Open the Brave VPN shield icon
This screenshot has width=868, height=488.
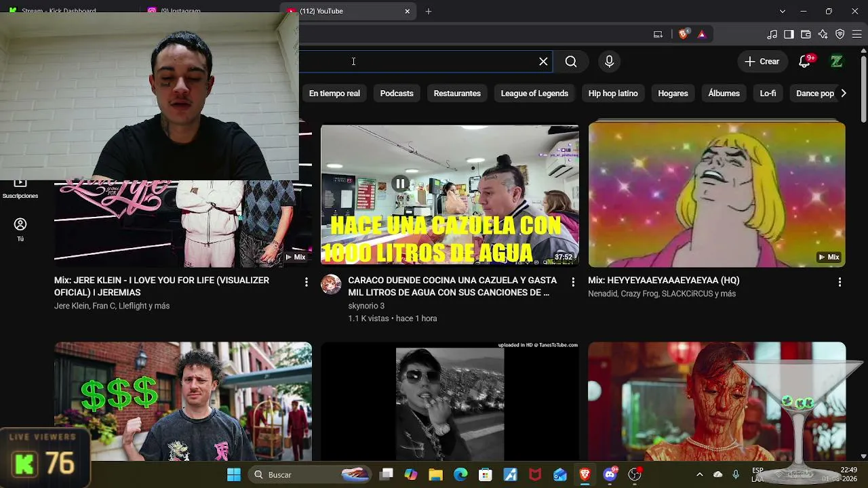point(840,34)
